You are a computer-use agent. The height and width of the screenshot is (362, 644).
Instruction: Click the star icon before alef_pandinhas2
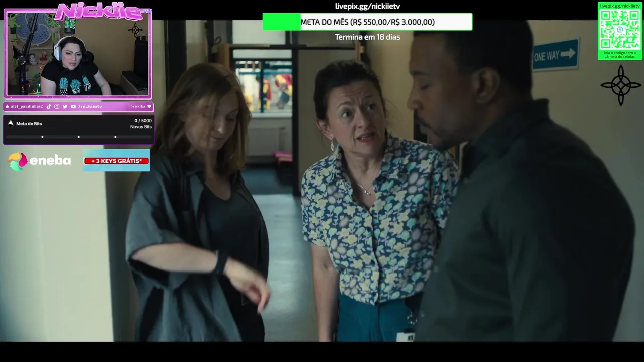pos(7,107)
